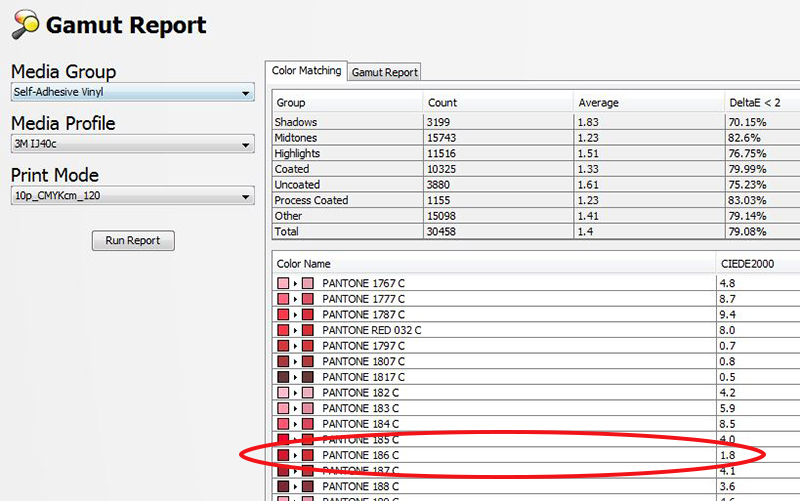Viewport: 800px width, 501px height.
Task: Click the PANTONE 1767 C source swatch
Action: pos(283,283)
